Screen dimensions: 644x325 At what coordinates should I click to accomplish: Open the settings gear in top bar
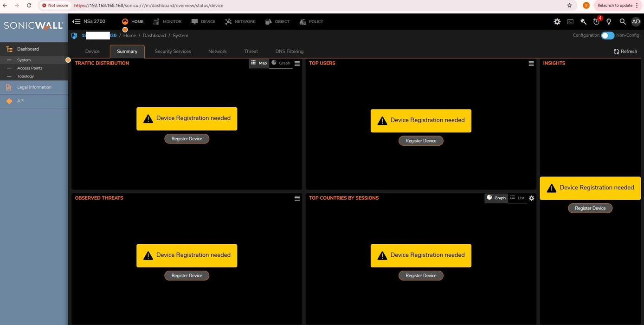pyautogui.click(x=557, y=22)
